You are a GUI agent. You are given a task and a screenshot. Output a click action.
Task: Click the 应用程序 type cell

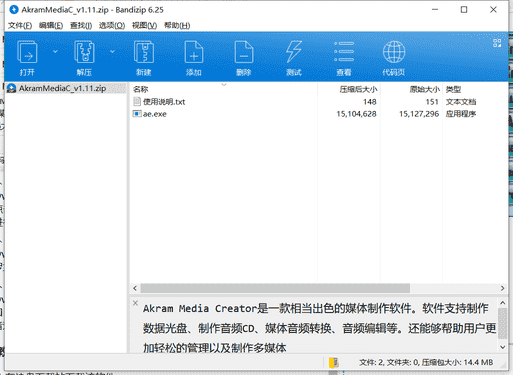pyautogui.click(x=461, y=114)
